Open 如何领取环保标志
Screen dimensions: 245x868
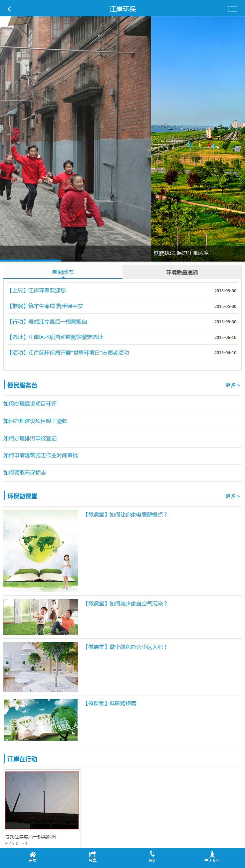click(25, 472)
